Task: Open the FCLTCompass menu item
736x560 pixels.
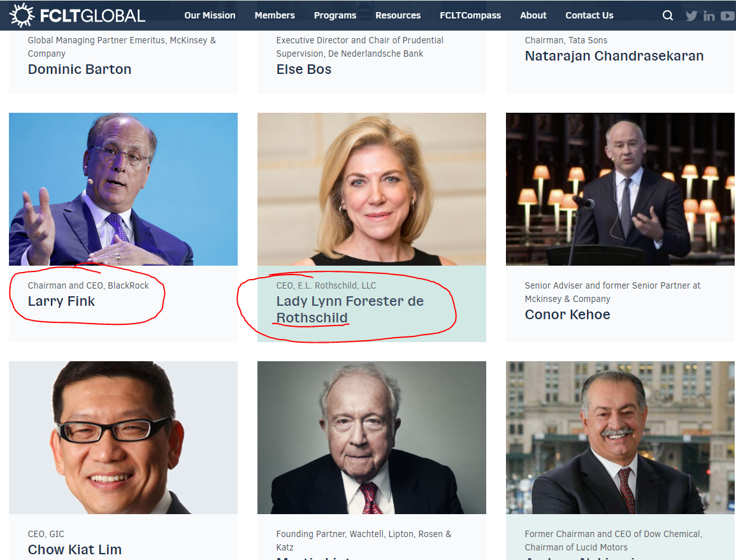Action: coord(470,15)
